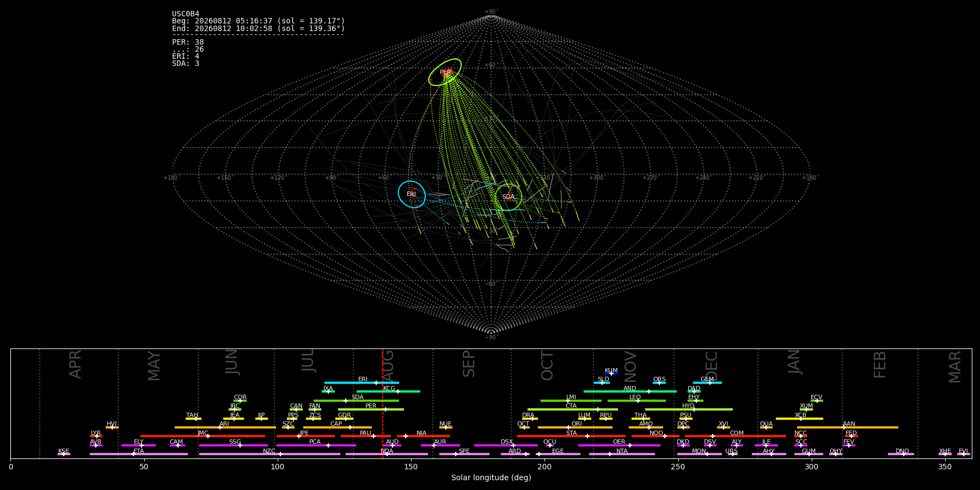Select the orange AAN shower bar

point(848,427)
